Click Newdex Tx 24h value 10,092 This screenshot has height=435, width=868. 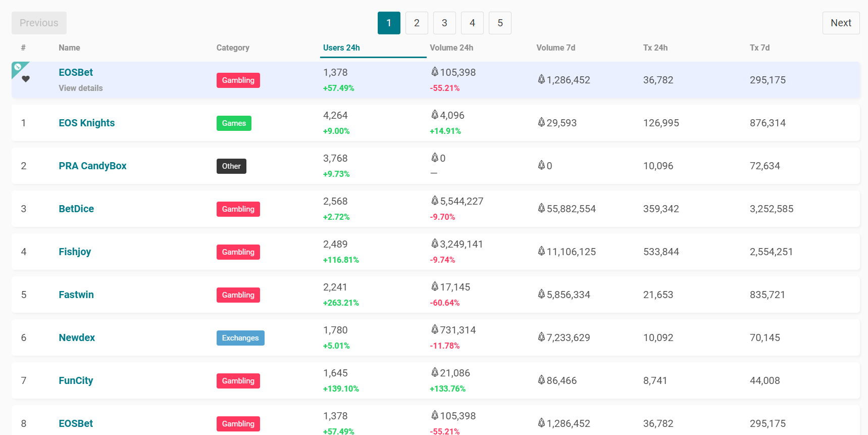click(x=658, y=337)
